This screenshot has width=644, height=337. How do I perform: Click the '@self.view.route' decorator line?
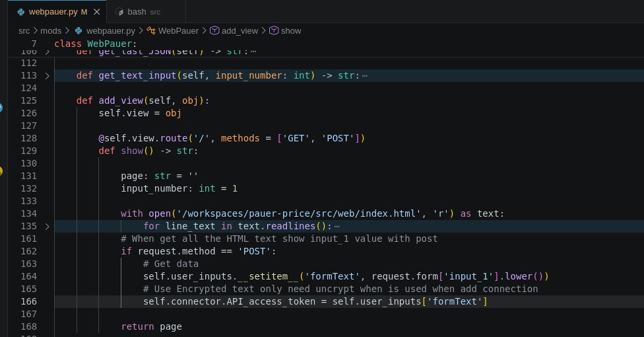pyautogui.click(x=232, y=138)
